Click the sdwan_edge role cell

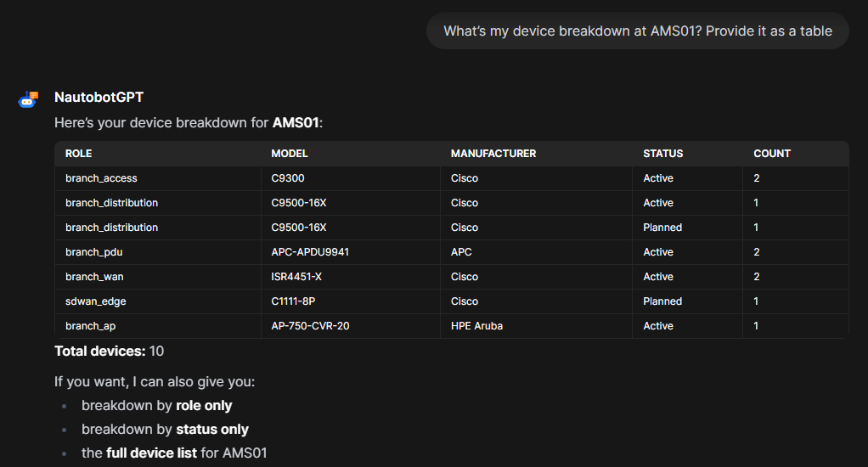pyautogui.click(x=95, y=301)
